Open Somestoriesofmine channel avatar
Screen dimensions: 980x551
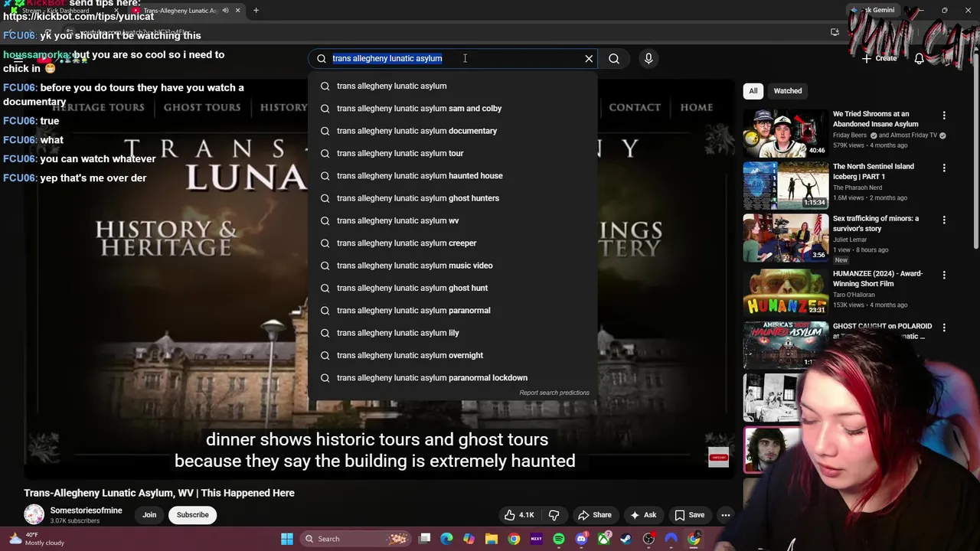click(34, 515)
